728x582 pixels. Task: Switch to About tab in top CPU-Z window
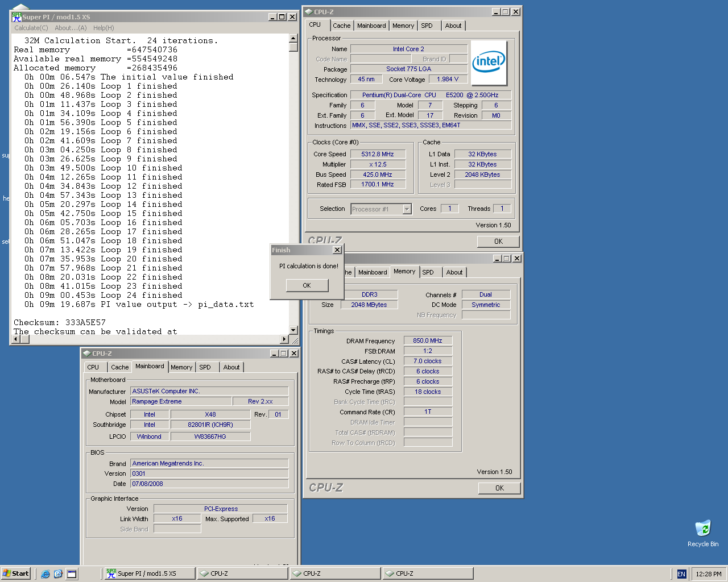[x=453, y=26]
